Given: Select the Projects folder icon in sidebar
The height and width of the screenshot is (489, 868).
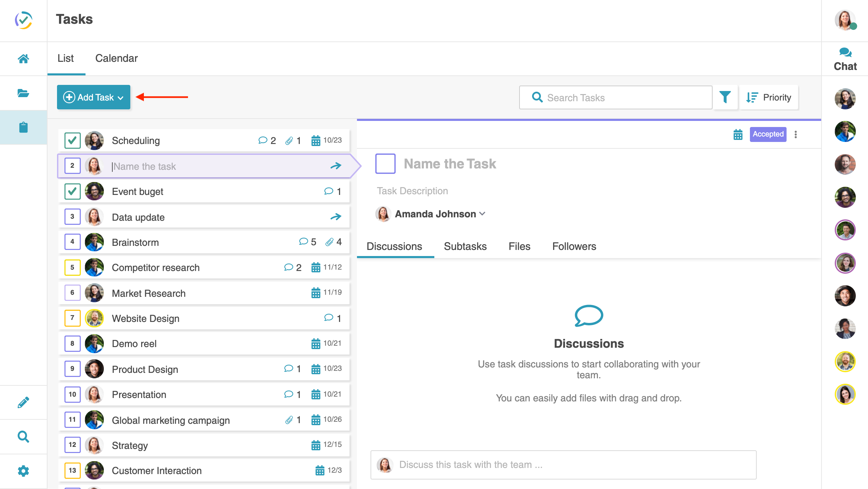Looking at the screenshot, I should [23, 93].
